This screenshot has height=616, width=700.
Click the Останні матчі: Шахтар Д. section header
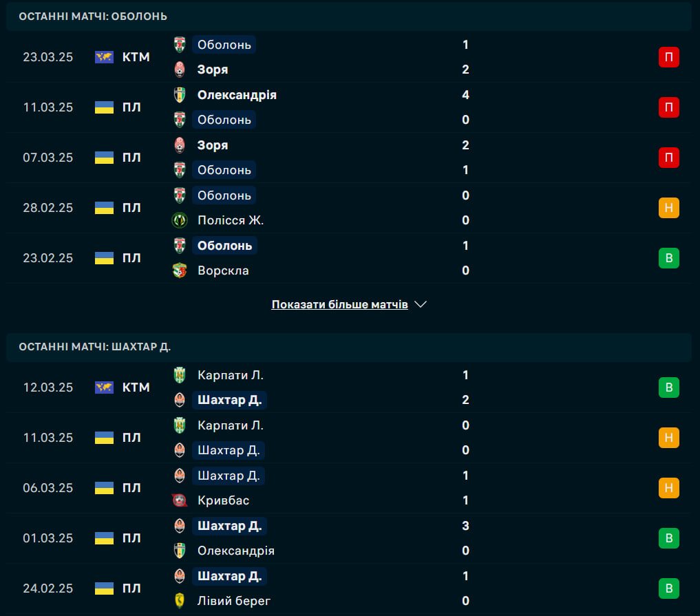(349, 347)
